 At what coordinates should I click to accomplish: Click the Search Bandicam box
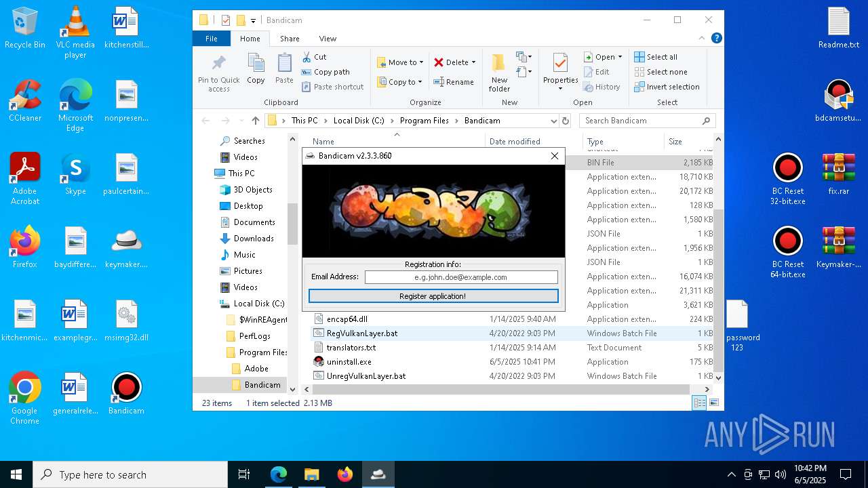point(648,121)
